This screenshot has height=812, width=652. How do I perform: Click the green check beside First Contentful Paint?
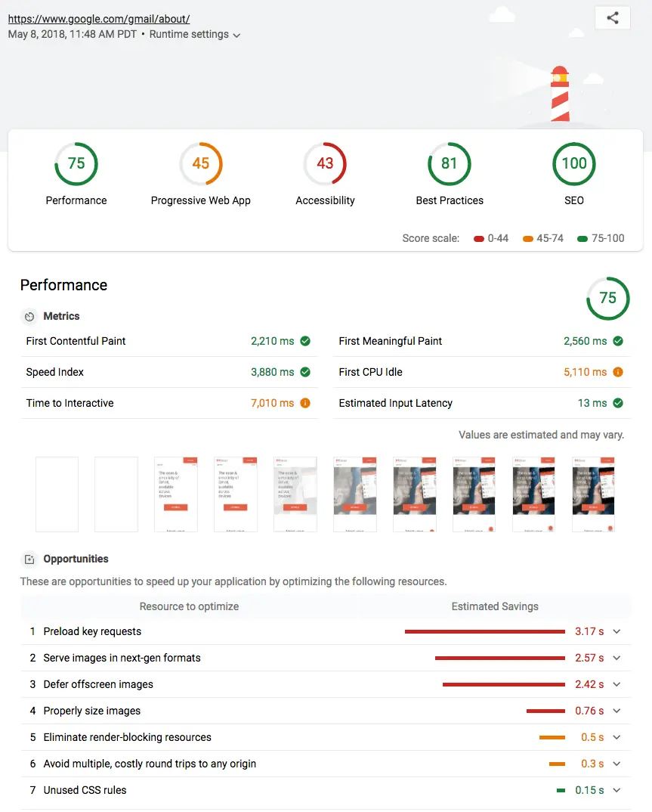tap(304, 341)
